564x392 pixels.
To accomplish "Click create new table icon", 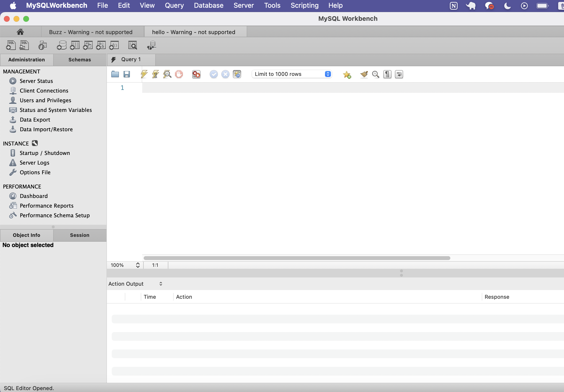I will (x=75, y=45).
